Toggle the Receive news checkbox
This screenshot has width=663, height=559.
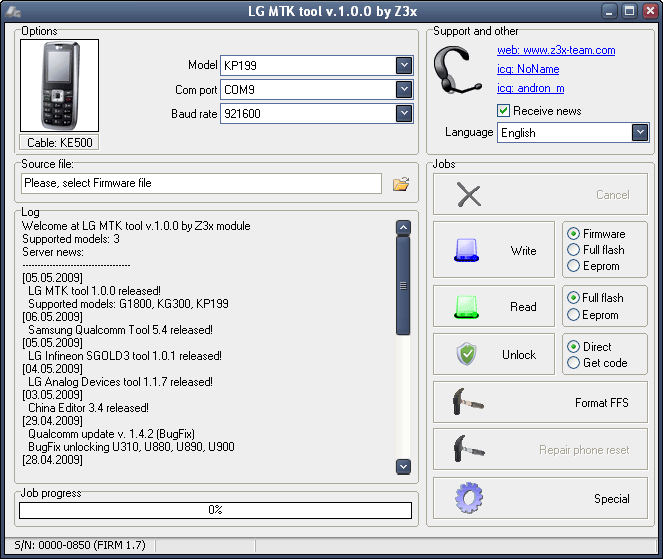503,111
